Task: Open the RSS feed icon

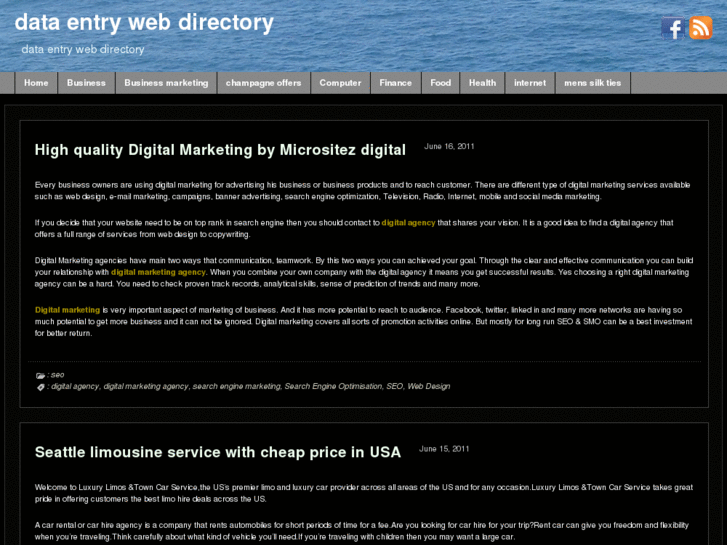Action: point(701,28)
